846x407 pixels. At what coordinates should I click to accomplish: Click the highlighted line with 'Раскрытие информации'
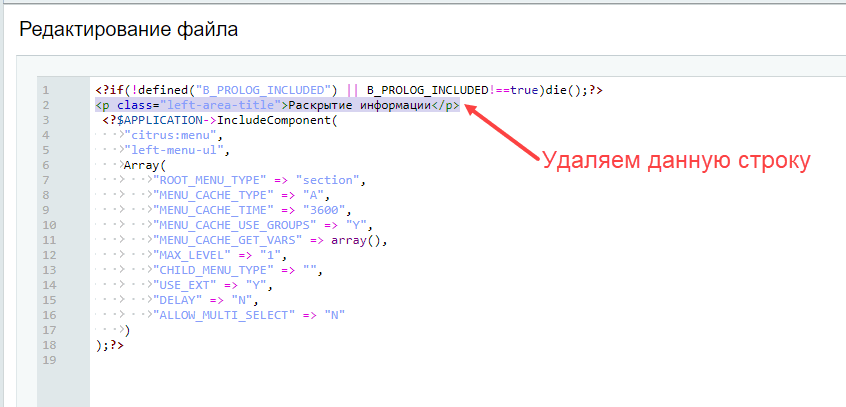(x=277, y=105)
